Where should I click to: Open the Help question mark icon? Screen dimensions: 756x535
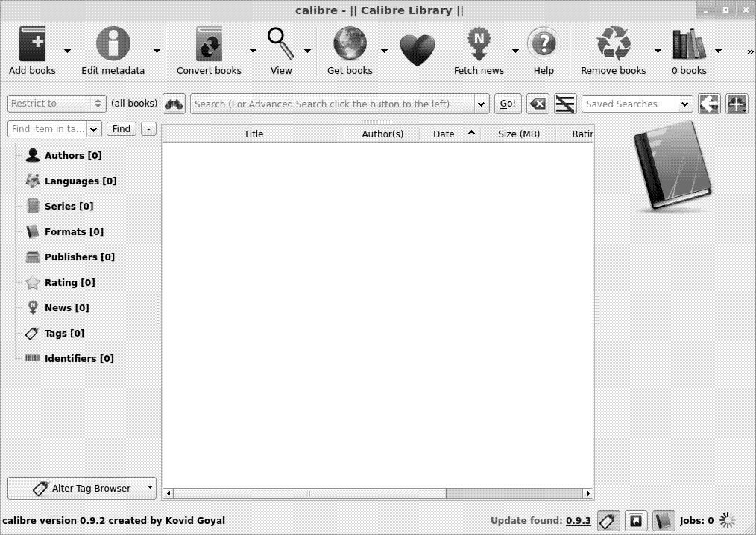coord(544,44)
